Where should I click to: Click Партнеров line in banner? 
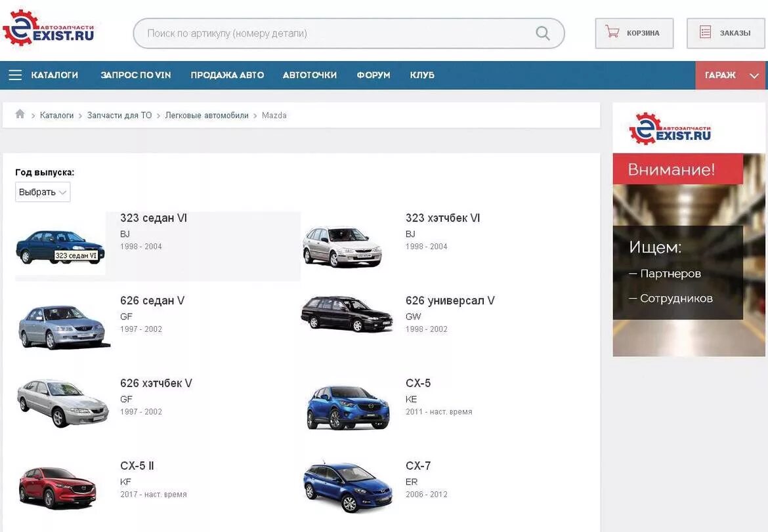click(x=665, y=274)
